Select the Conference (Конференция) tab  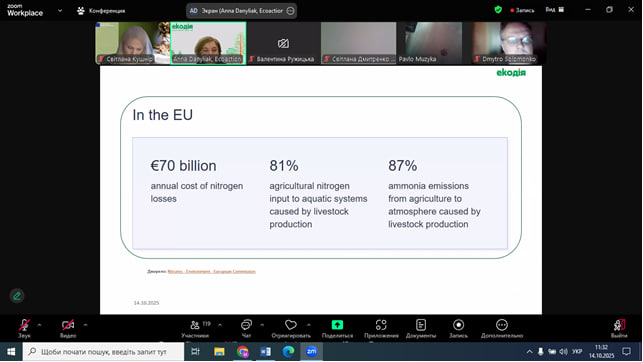[101, 11]
